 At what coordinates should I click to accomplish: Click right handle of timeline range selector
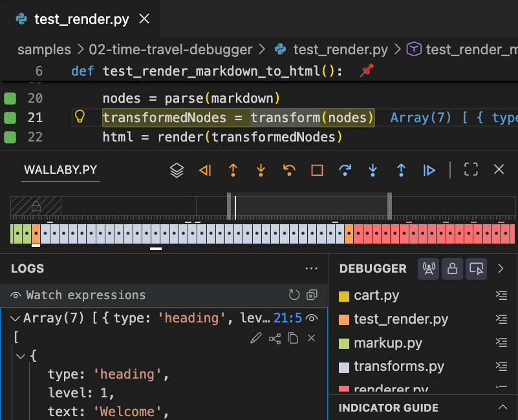pyautogui.click(x=389, y=206)
